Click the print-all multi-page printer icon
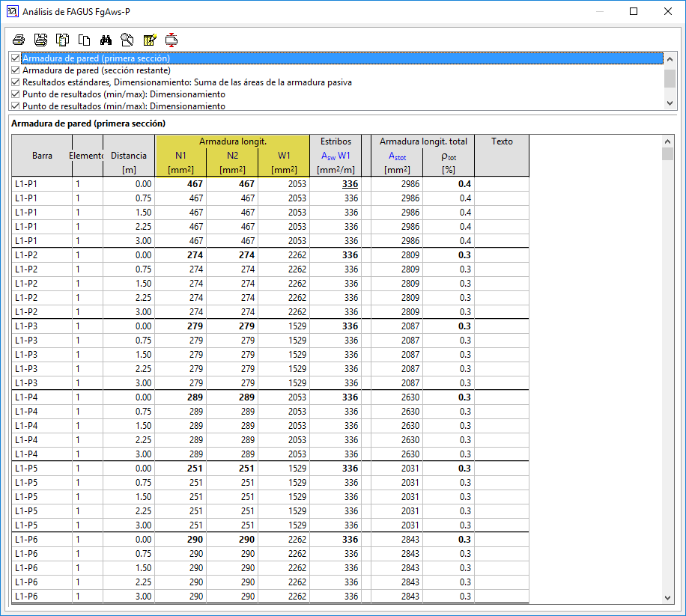Screen dimensions: 686x616 click(x=40, y=40)
